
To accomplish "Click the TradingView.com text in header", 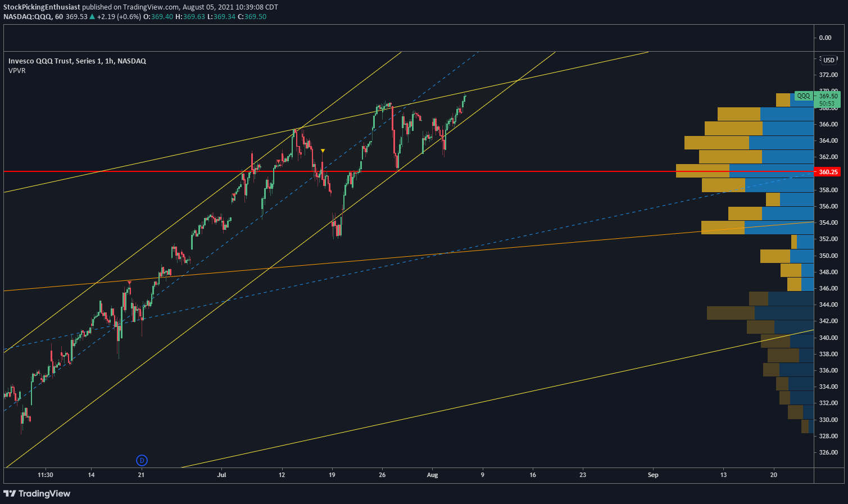I will [x=150, y=7].
